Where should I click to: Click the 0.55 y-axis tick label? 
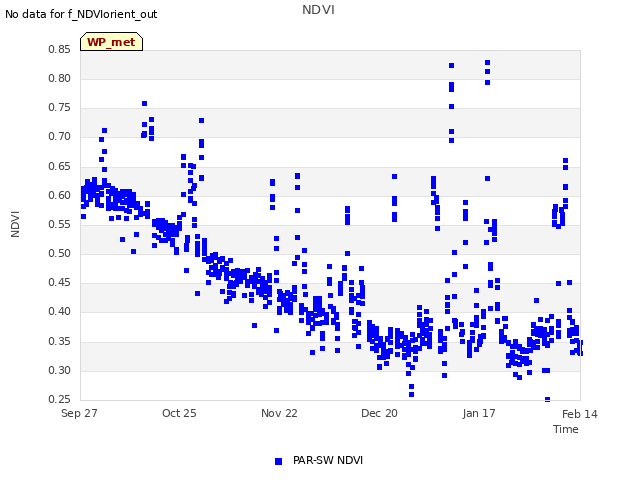[x=59, y=224]
